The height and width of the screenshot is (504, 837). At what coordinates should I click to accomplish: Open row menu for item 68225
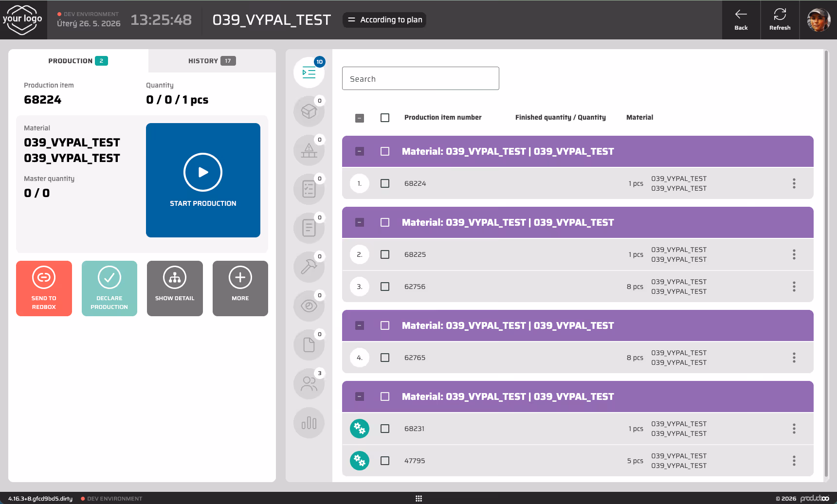[x=794, y=254]
